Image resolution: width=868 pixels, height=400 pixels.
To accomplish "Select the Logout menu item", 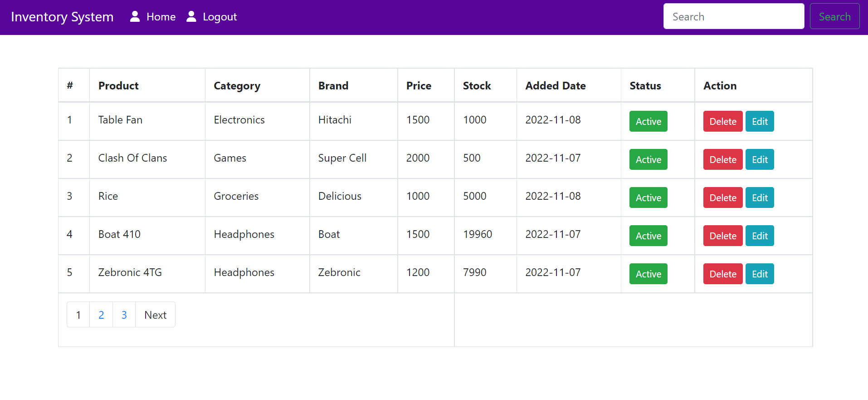I will coord(220,16).
